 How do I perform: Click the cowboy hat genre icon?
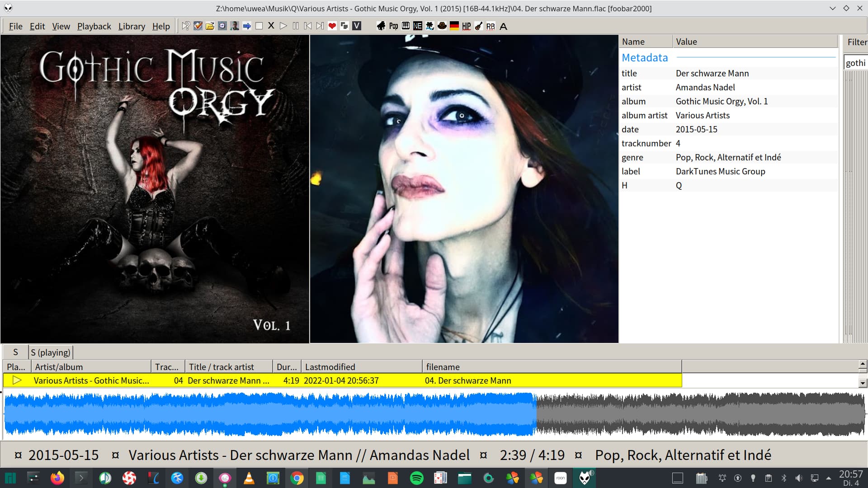click(442, 26)
